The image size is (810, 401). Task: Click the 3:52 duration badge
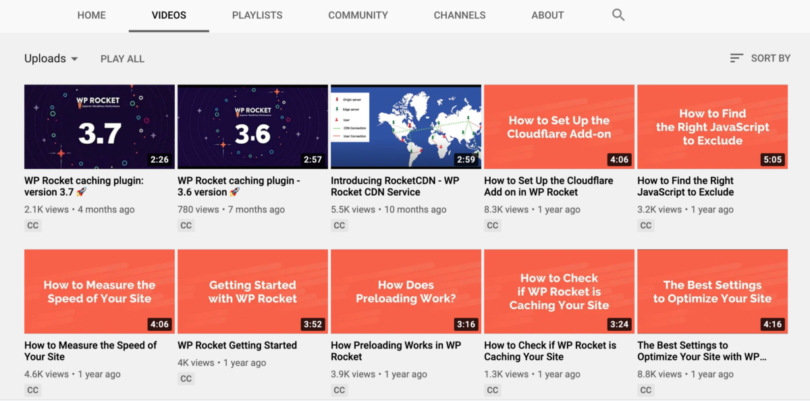[313, 325]
